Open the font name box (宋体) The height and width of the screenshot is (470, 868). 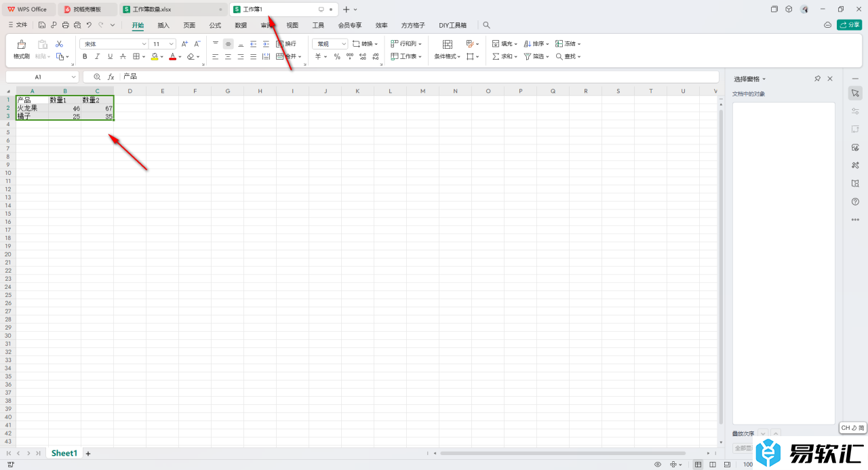tap(113, 43)
